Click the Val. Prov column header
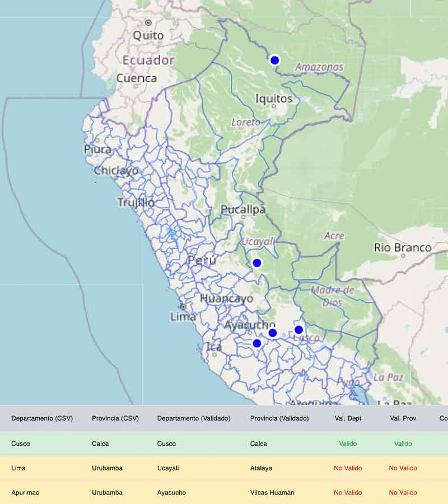This screenshot has width=448, height=504. pyautogui.click(x=403, y=418)
